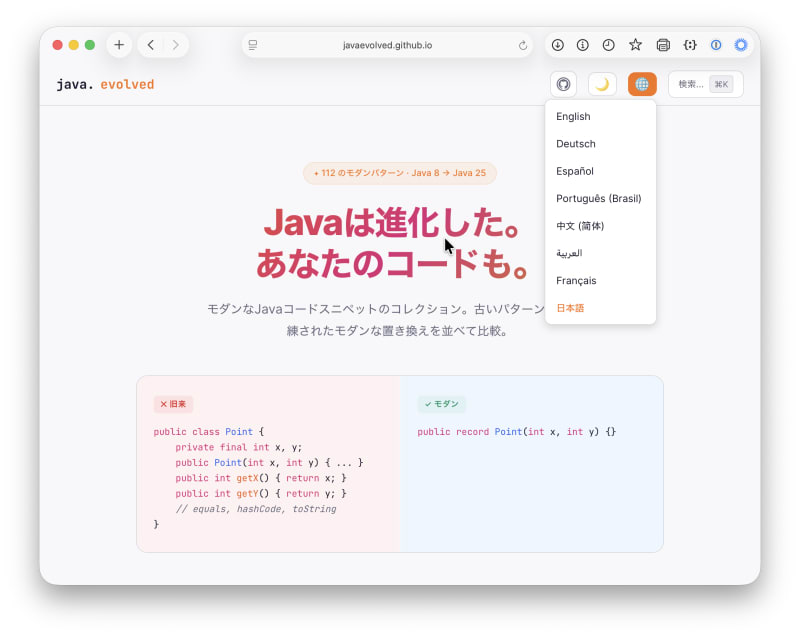Screen dimensions: 800x637
Task: Open the new tab plus button
Action: 119,45
